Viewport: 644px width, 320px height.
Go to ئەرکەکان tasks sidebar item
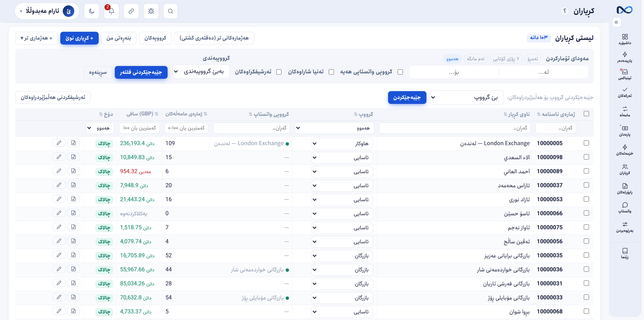[x=625, y=92]
